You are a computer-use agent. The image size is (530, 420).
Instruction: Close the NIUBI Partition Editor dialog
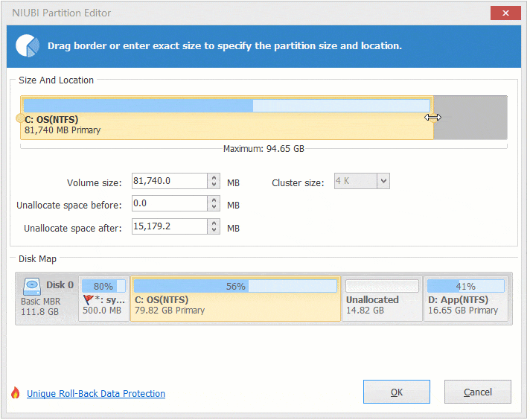coord(505,13)
